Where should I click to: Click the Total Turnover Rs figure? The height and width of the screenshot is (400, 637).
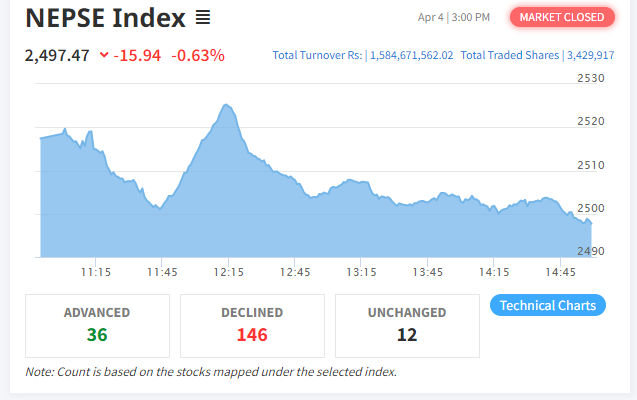tap(411, 55)
